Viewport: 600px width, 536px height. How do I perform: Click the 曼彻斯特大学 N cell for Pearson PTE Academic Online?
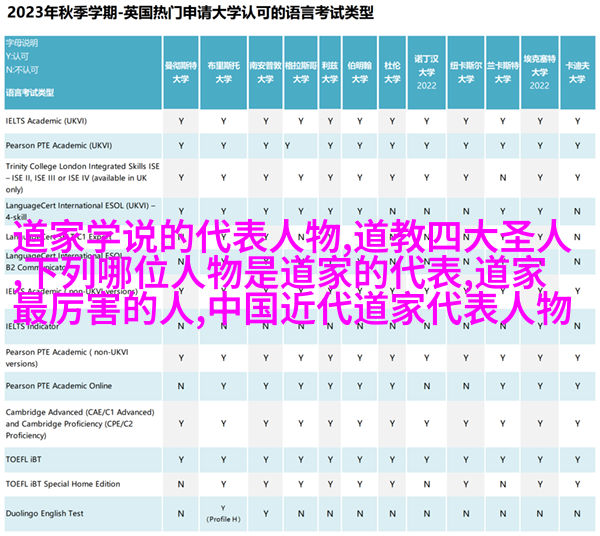(181, 386)
